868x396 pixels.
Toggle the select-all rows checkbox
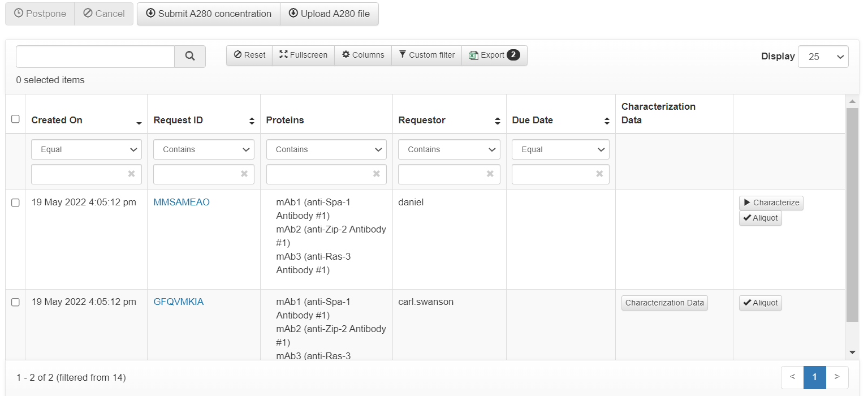click(15, 119)
